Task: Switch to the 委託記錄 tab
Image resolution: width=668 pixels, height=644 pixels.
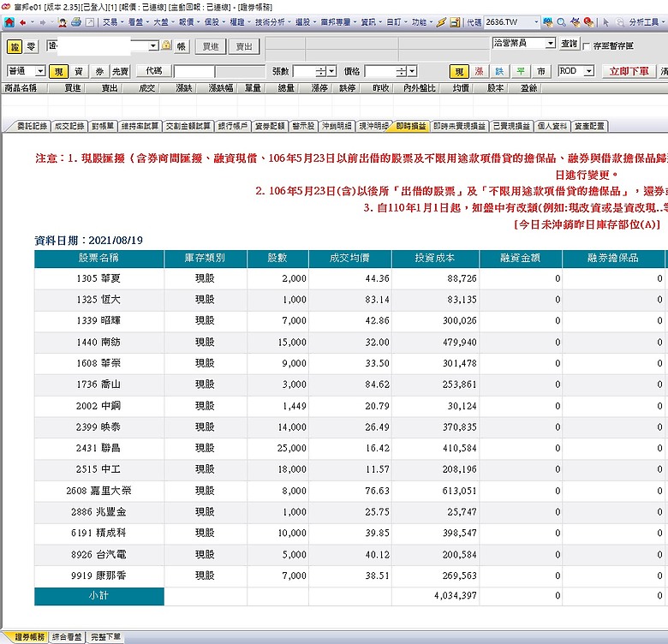Action: tap(32, 126)
